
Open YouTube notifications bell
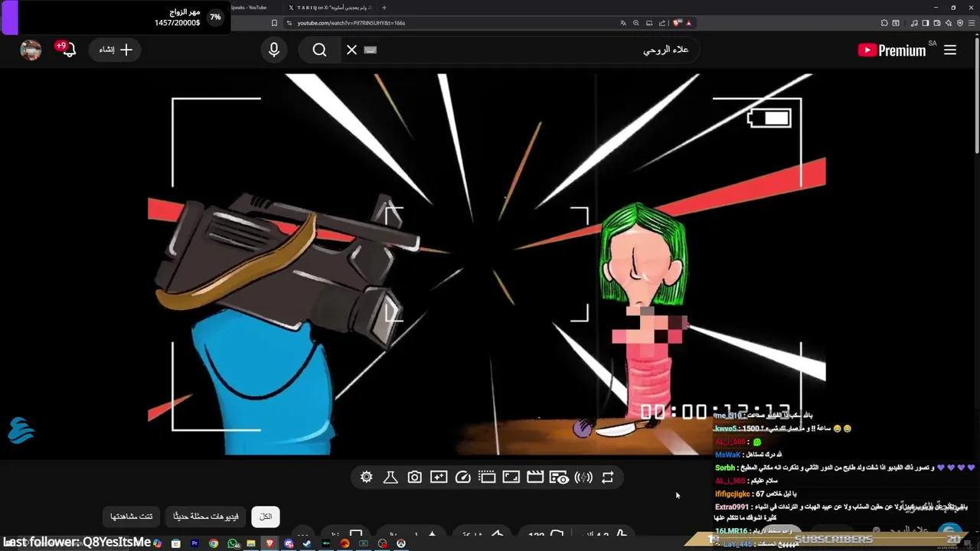[x=68, y=50]
